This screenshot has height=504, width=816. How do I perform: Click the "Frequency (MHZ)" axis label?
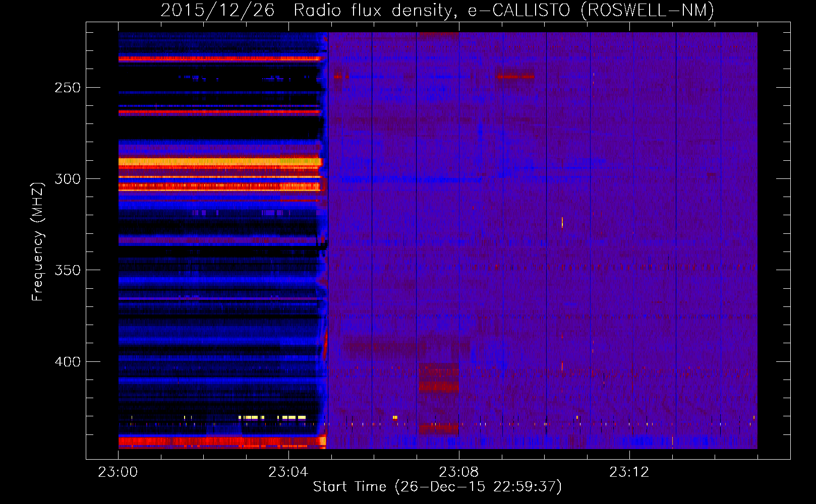coord(38,241)
